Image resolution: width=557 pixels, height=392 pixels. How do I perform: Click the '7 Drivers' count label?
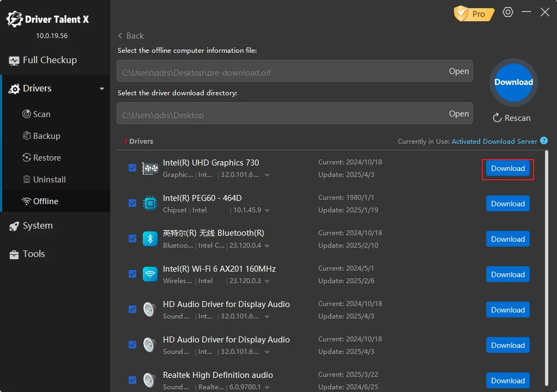click(x=138, y=141)
